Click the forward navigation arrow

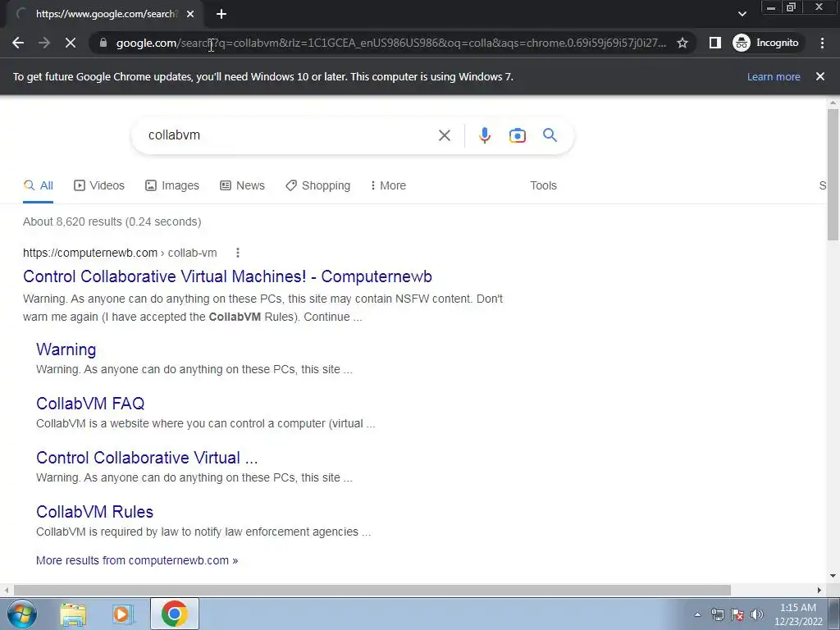[x=44, y=43]
